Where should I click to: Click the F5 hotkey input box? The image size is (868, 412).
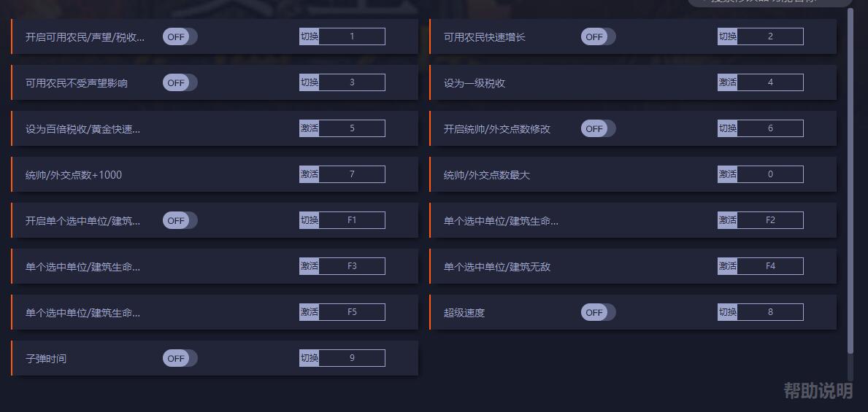pos(352,312)
